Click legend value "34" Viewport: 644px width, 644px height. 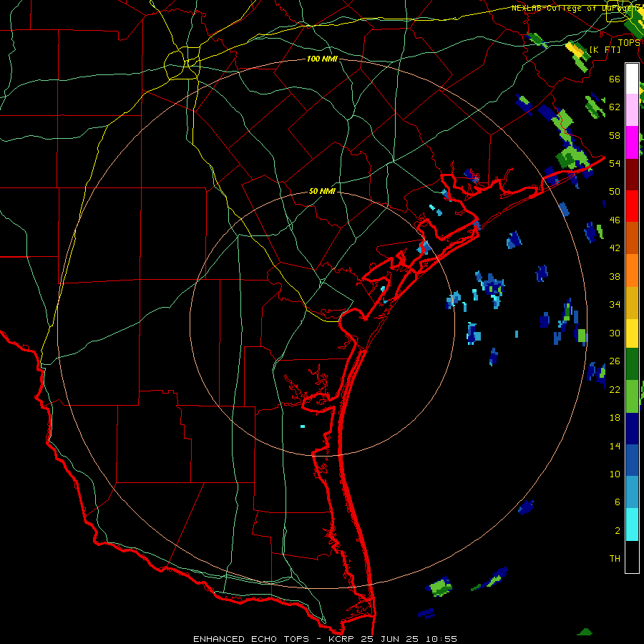pyautogui.click(x=615, y=305)
